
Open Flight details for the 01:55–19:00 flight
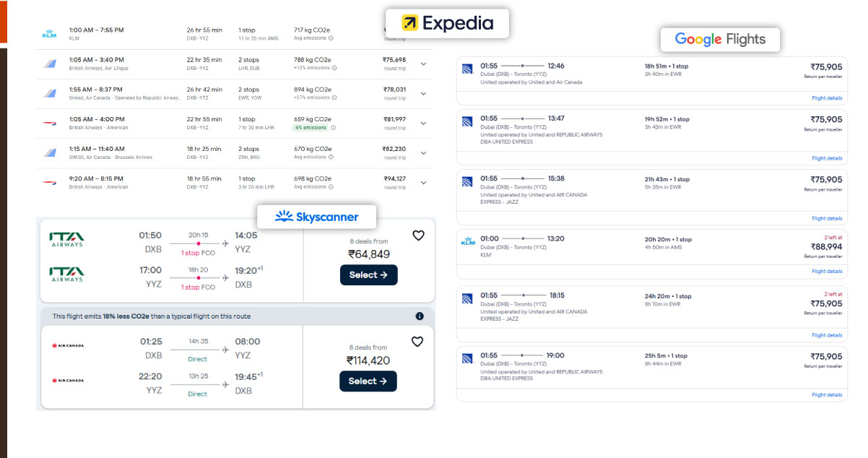pos(827,395)
